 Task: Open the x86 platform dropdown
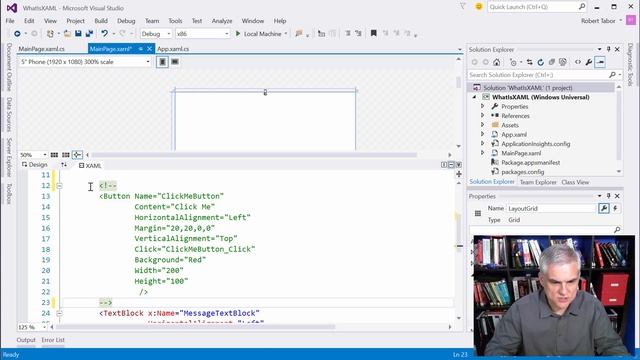[203, 34]
